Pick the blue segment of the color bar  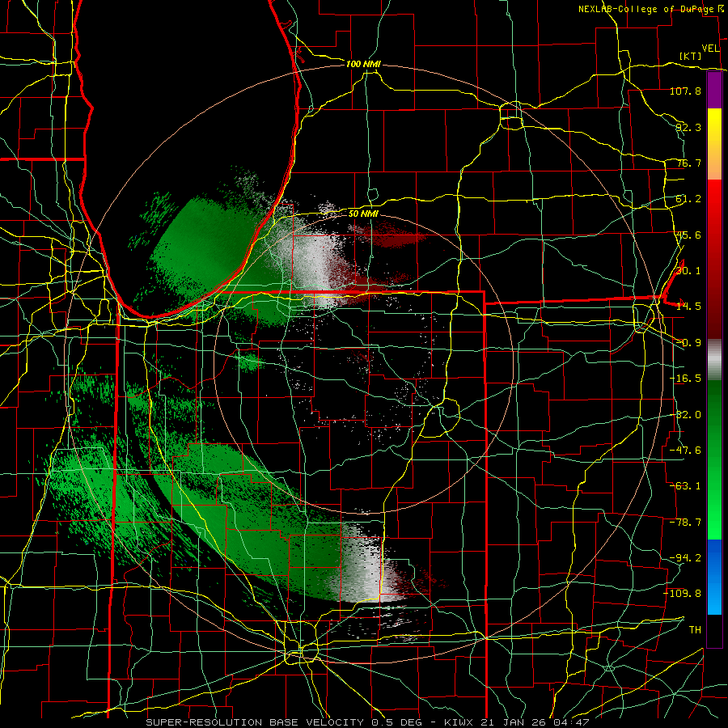(x=714, y=577)
